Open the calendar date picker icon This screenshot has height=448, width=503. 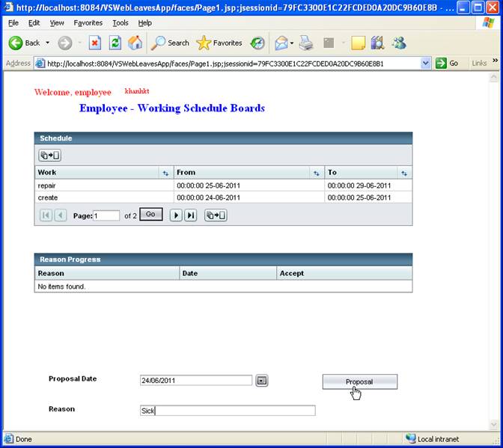coord(262,381)
